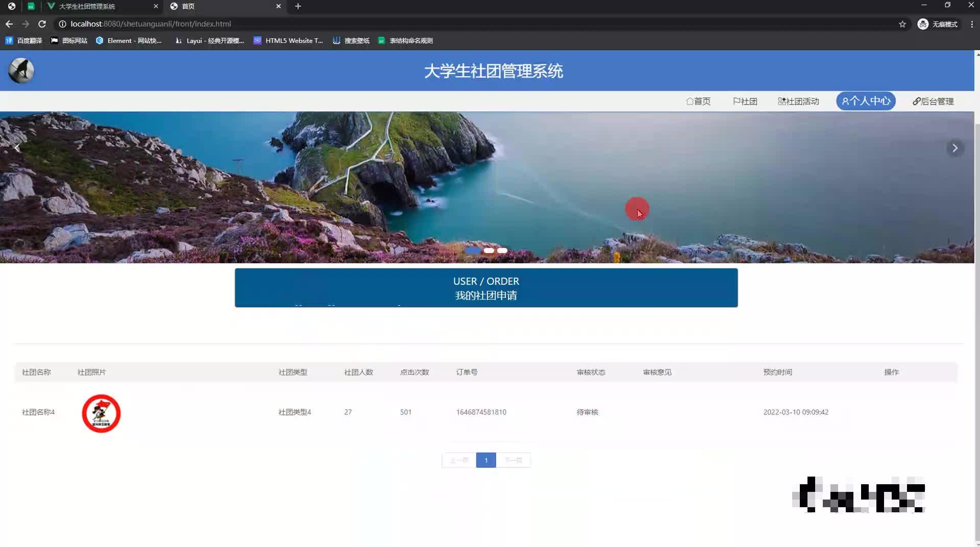Click the eagle site logo
The image size is (980, 547).
coord(20,70)
